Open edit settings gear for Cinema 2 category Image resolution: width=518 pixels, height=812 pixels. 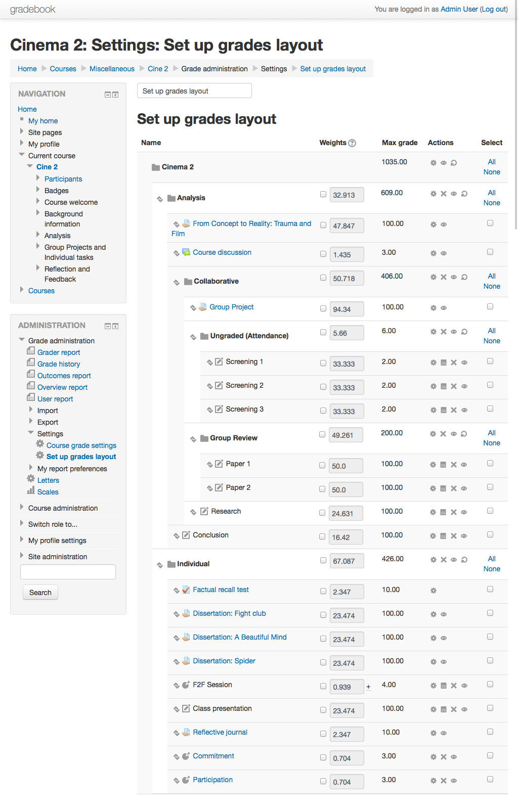[433, 163]
